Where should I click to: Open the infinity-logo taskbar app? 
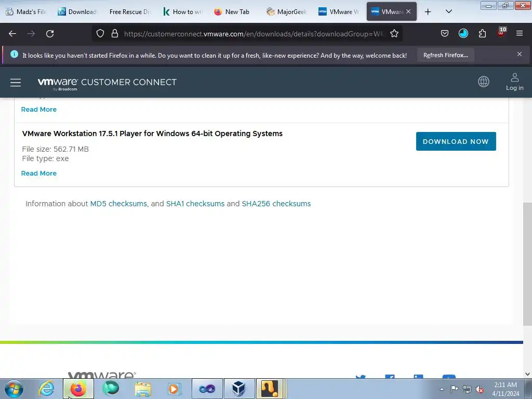point(207,389)
